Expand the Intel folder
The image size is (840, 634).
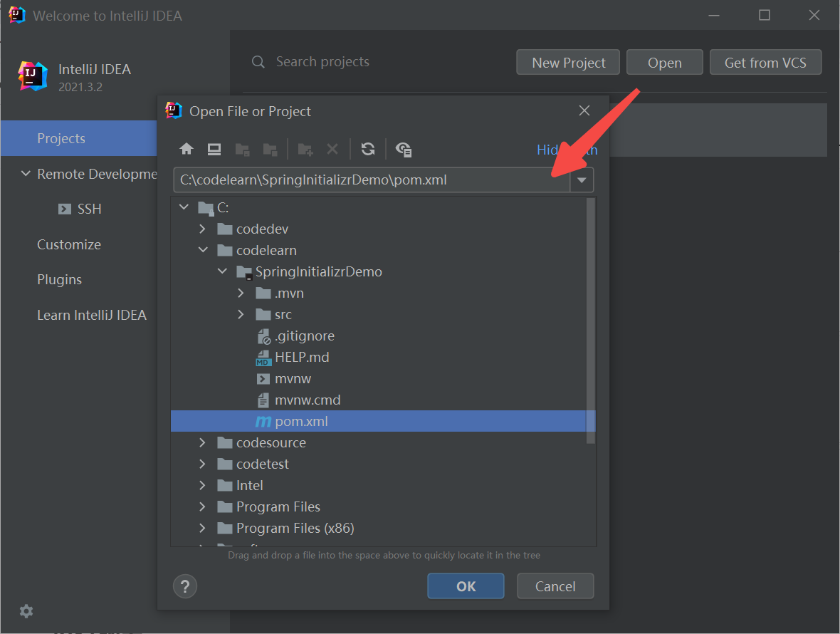pos(202,486)
